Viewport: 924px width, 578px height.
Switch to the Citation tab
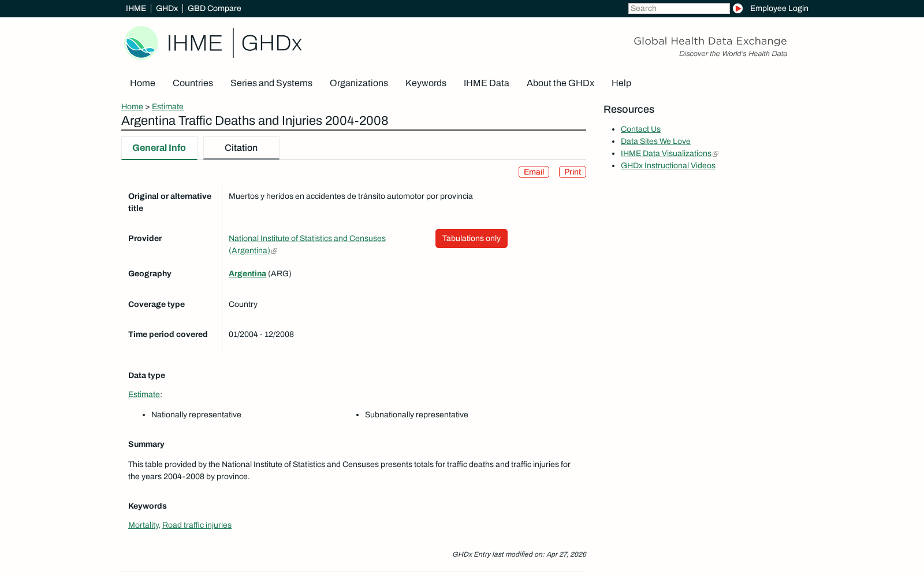coord(241,148)
